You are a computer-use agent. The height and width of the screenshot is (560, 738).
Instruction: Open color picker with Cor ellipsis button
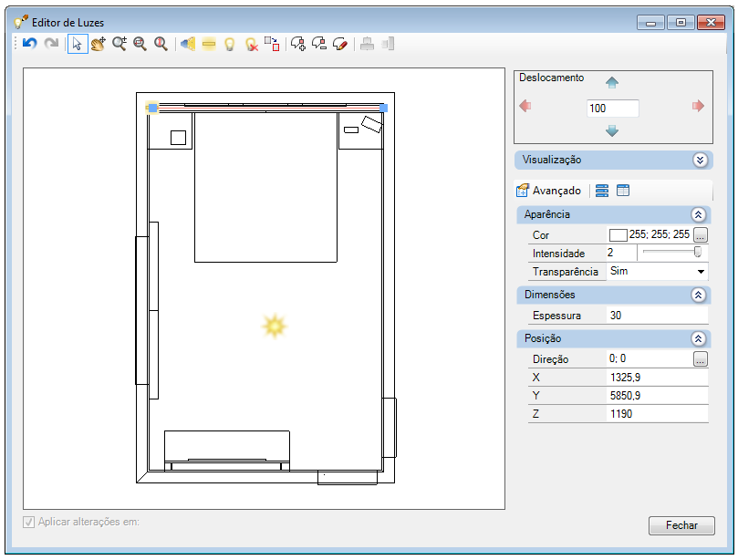click(x=701, y=234)
